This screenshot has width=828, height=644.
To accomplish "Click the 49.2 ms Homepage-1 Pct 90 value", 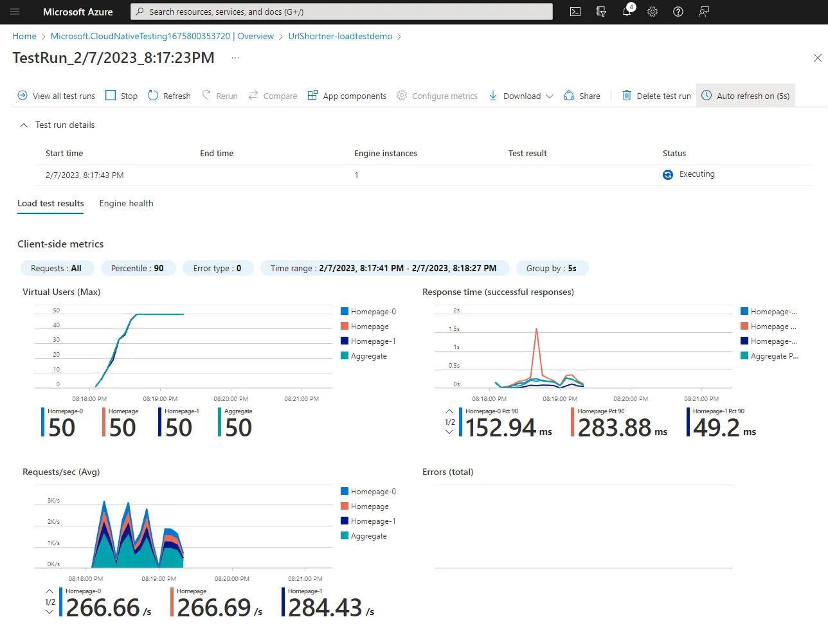I will point(724,427).
